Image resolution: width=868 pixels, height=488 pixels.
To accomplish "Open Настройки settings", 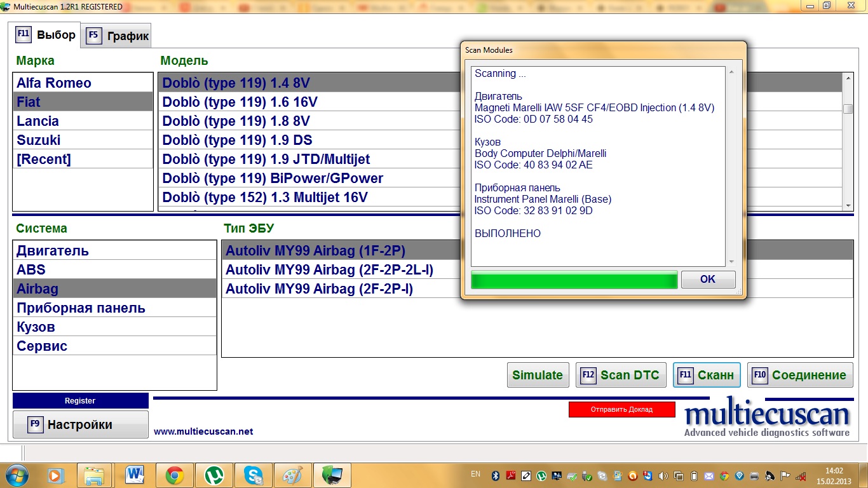I will click(80, 424).
